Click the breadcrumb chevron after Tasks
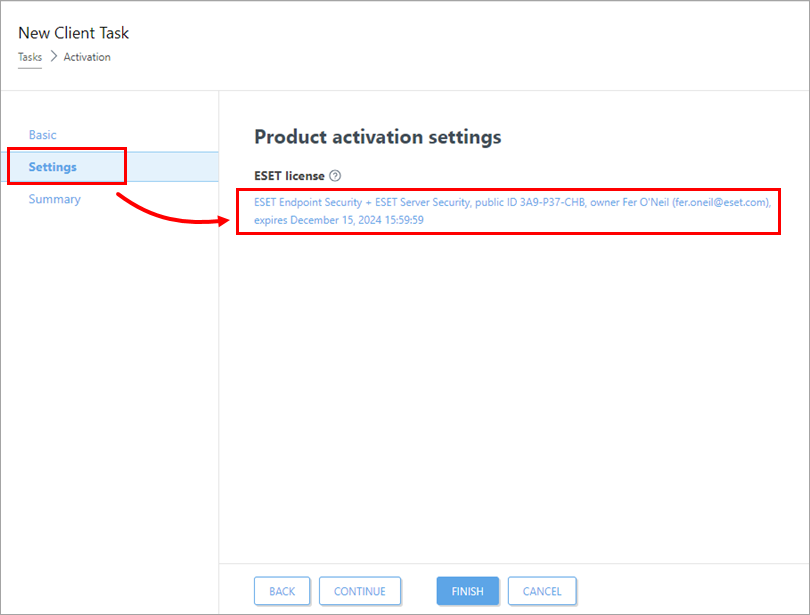 pos(53,57)
